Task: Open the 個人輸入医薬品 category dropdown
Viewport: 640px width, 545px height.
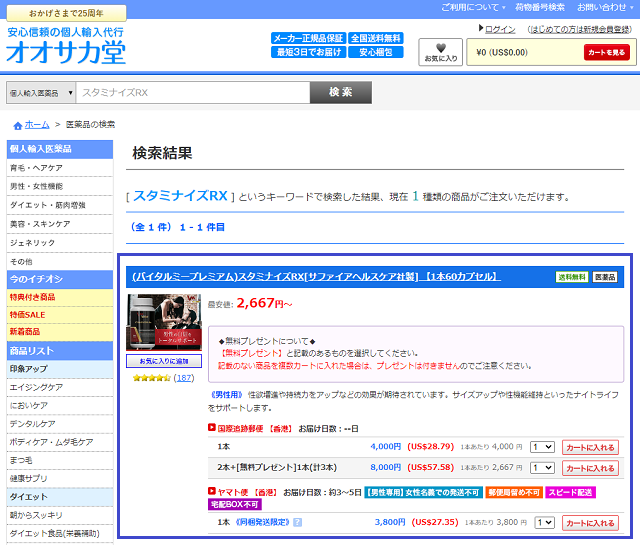Action: [40, 93]
